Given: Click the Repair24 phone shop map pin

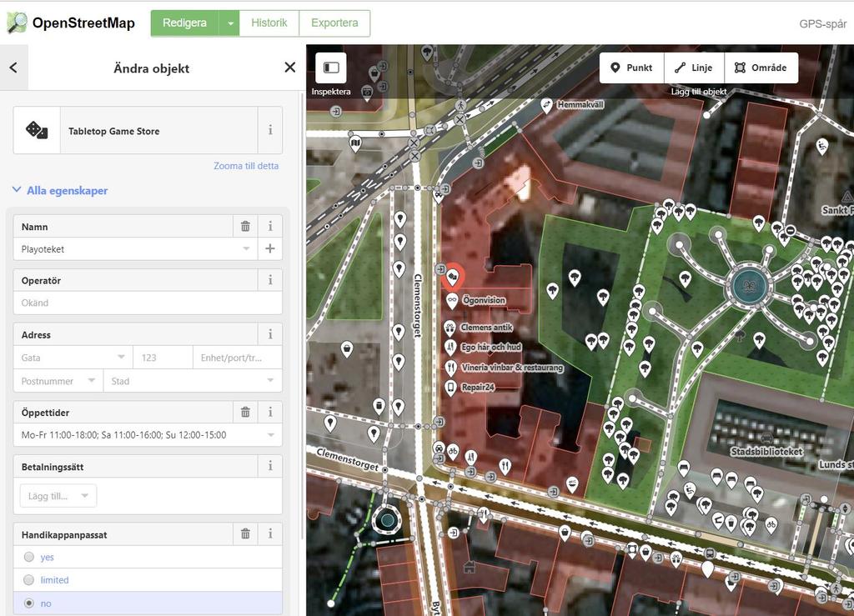Looking at the screenshot, I should tap(450, 388).
